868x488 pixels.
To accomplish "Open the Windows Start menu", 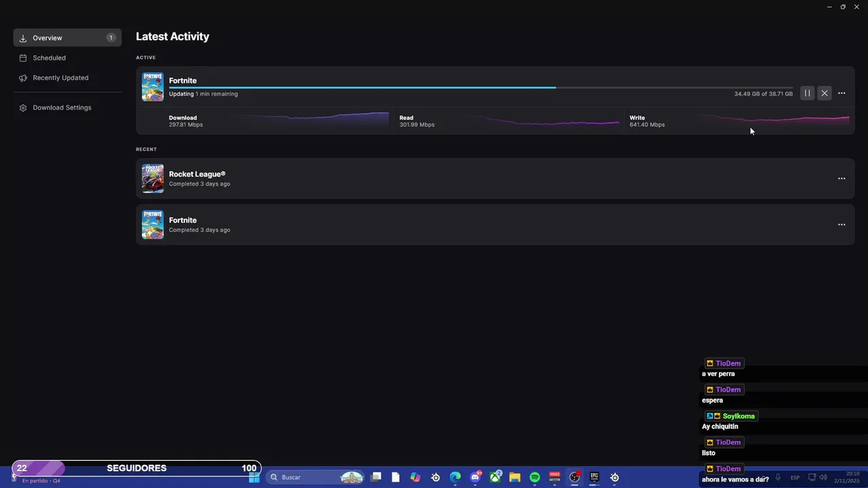I will coord(254,477).
